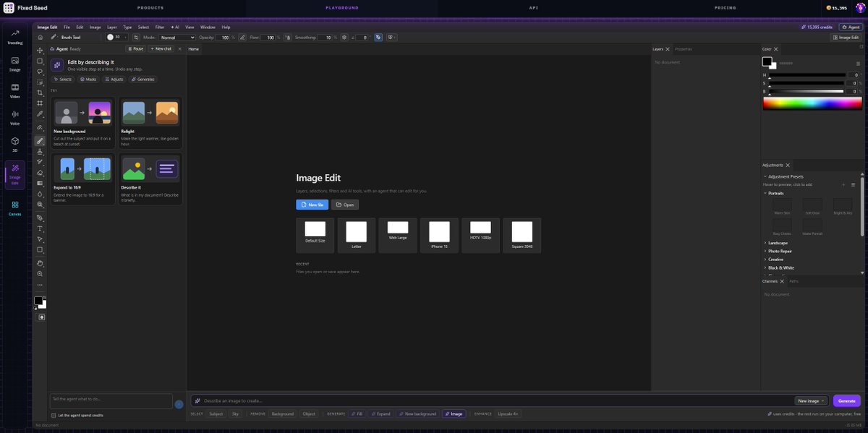This screenshot has height=433, width=868.
Task: Choose the Crop tool
Action: coord(40,93)
